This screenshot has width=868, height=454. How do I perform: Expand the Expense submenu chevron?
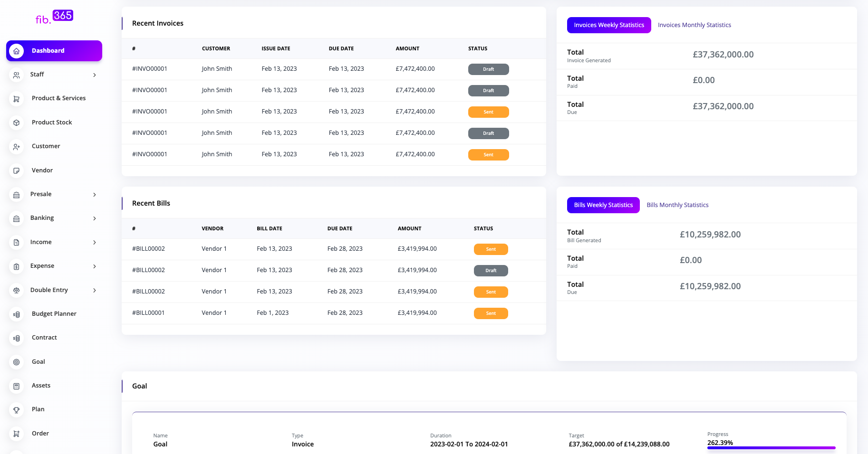95,266
